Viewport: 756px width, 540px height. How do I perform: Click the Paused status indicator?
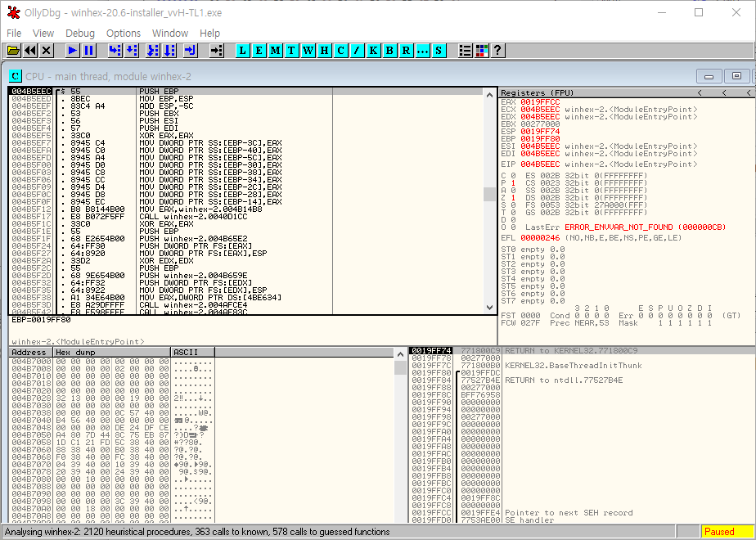(x=726, y=532)
